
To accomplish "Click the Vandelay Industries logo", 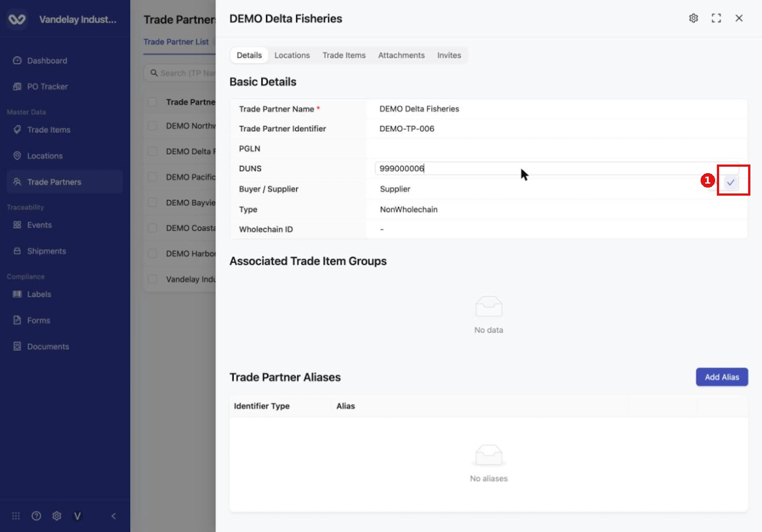I will click(x=17, y=20).
